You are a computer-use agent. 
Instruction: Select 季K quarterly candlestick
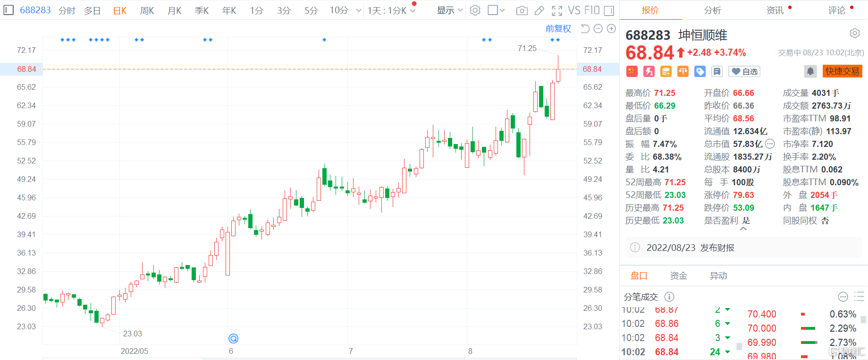coord(202,10)
